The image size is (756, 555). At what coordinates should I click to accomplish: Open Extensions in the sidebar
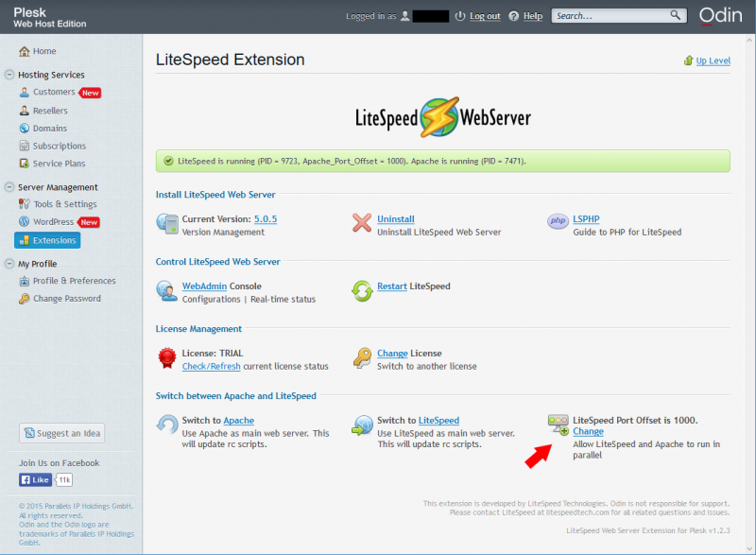(x=47, y=240)
